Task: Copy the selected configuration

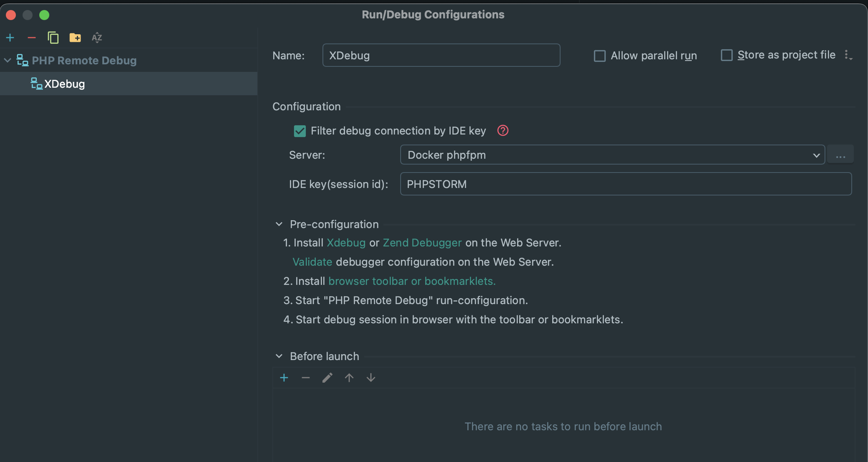Action: 53,38
